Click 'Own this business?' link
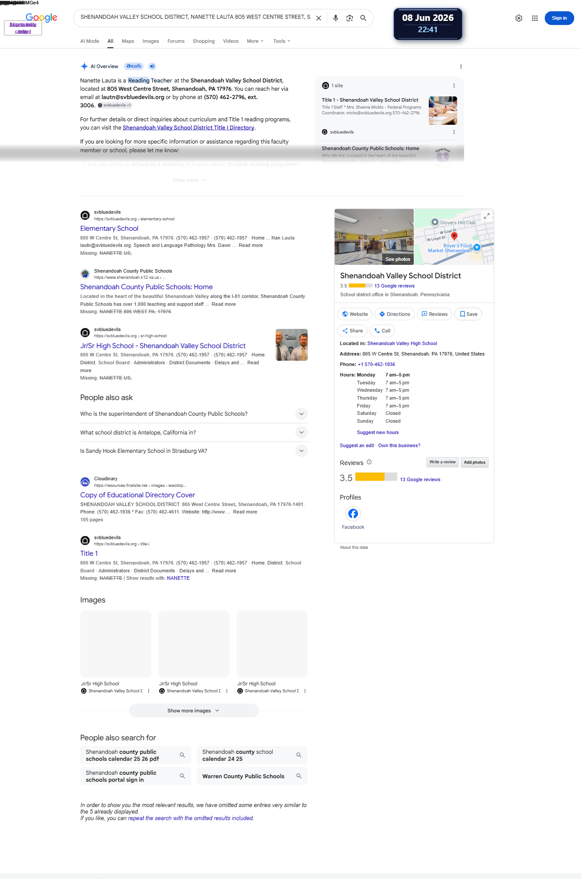This screenshot has width=588, height=879. (x=399, y=446)
